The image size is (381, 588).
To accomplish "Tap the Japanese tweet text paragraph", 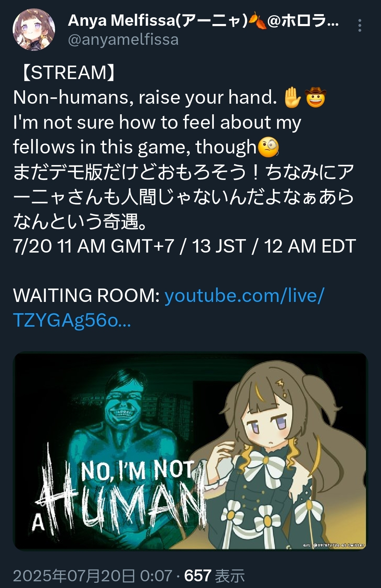I will pos(183,196).
